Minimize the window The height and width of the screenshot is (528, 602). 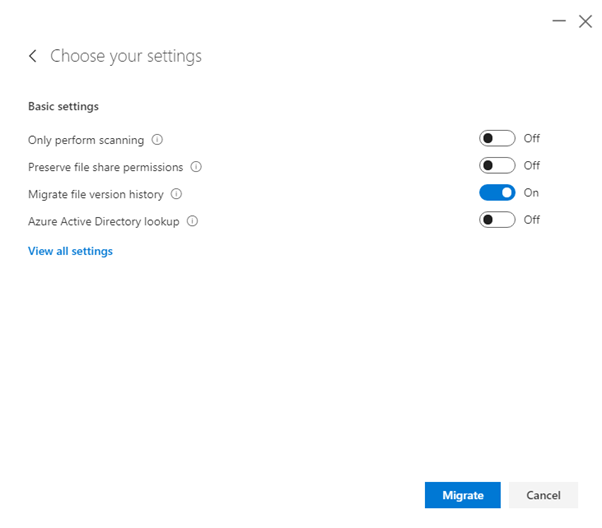point(559,21)
